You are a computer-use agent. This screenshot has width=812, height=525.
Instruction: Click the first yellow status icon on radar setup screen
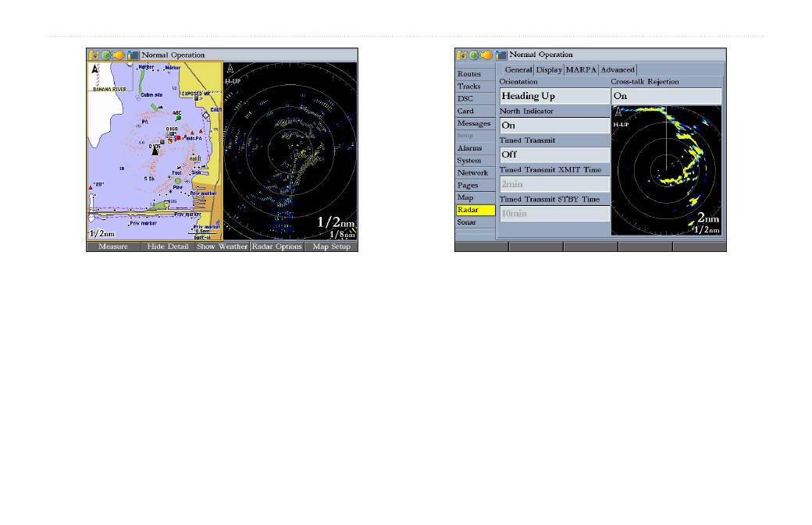click(x=462, y=55)
